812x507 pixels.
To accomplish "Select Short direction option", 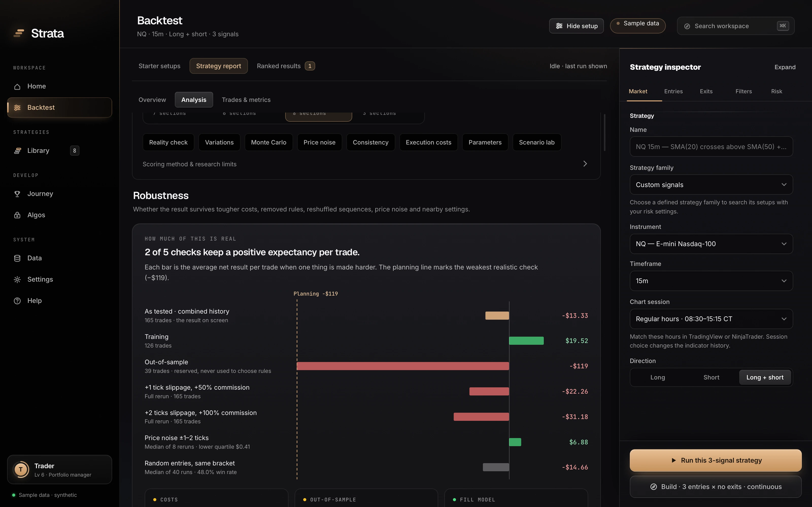I will click(711, 377).
